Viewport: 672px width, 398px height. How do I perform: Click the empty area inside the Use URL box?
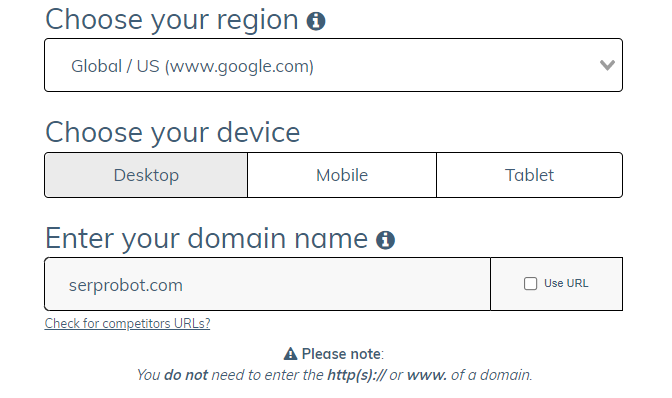click(605, 300)
